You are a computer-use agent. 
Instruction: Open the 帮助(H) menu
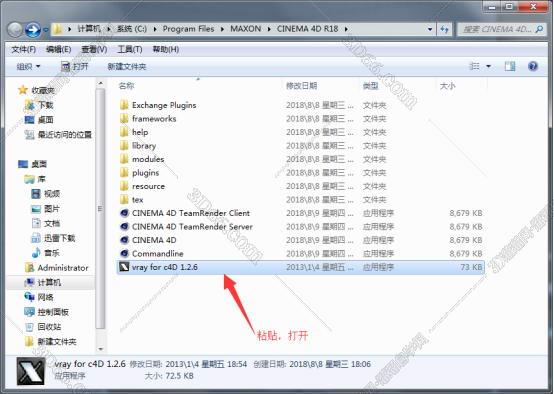pos(165,49)
